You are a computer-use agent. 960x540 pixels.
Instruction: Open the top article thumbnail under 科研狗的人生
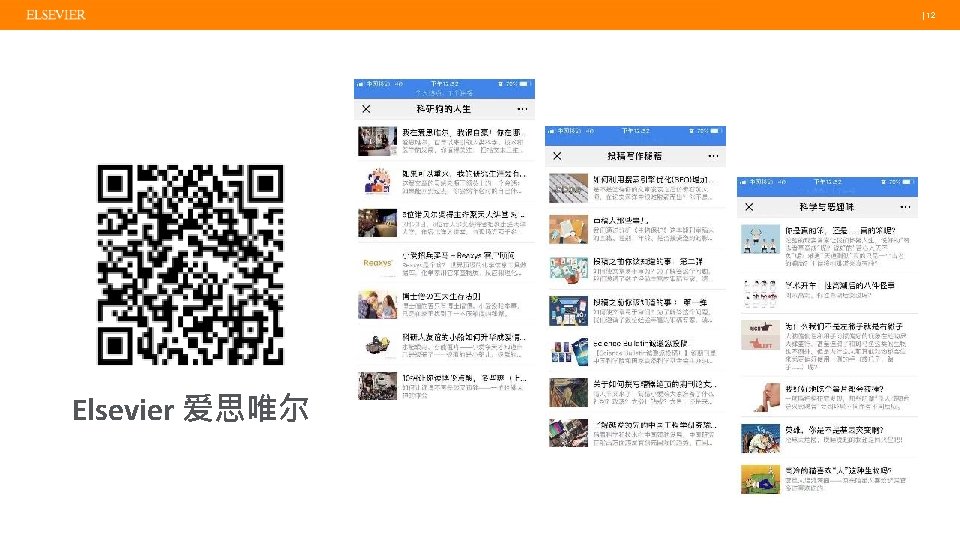[x=377, y=141]
